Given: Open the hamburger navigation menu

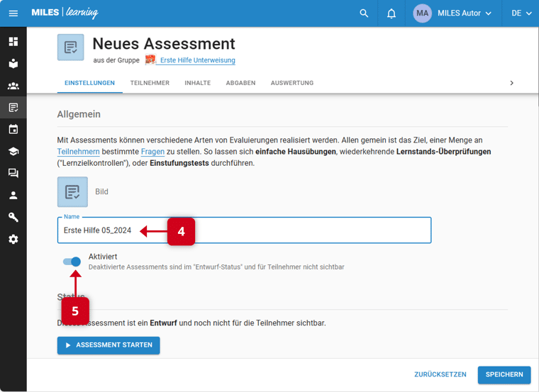Looking at the screenshot, I should (13, 13).
